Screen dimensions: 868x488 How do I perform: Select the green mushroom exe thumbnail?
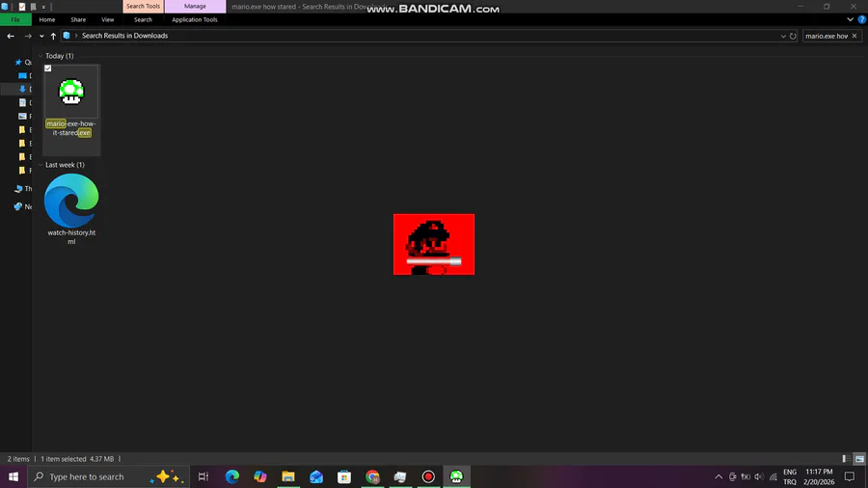pos(71,92)
